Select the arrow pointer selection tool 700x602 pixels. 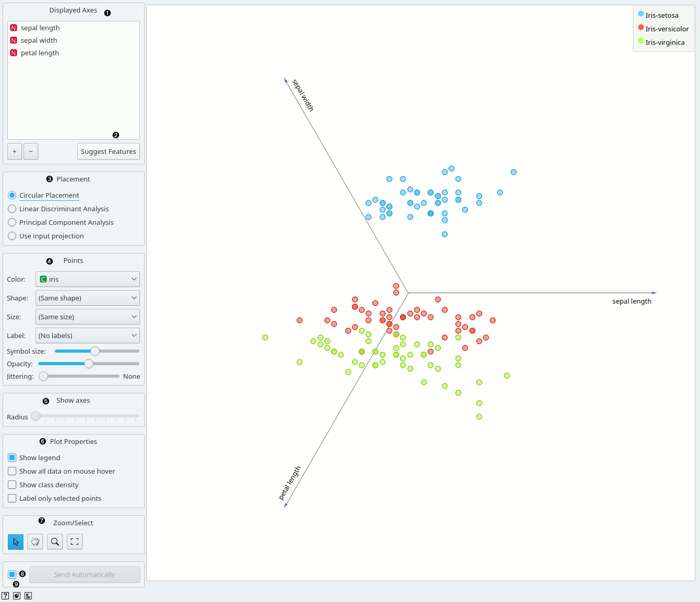pyautogui.click(x=16, y=541)
